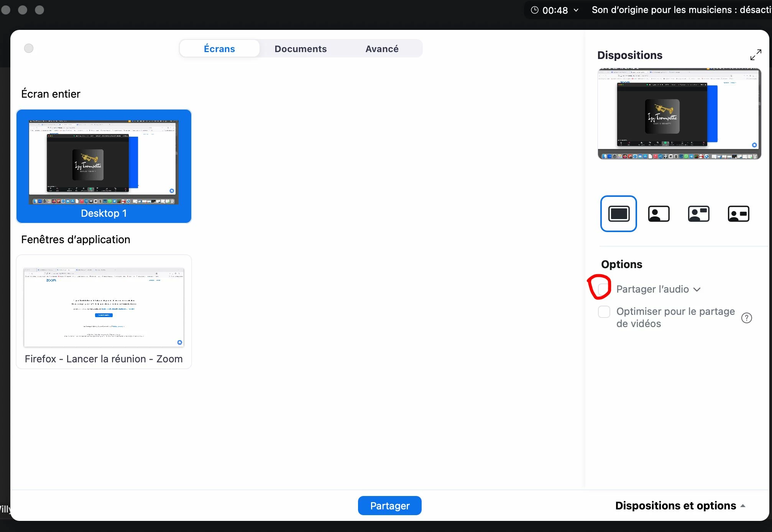Click the help icon for video optimization

(746, 318)
